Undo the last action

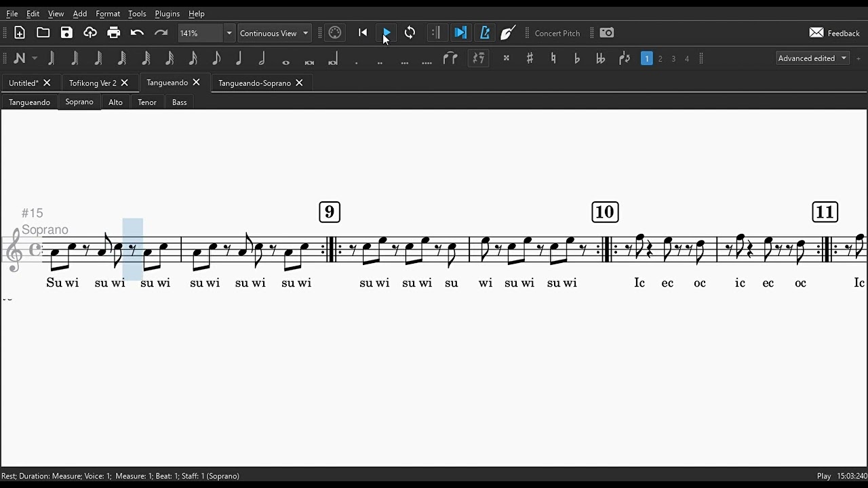point(137,33)
